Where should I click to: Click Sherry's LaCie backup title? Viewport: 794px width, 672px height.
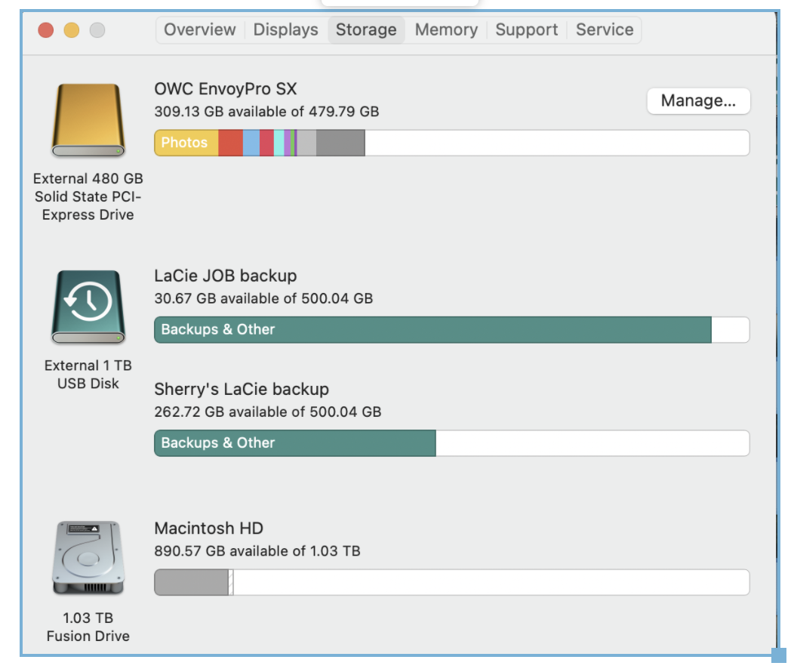coord(242,389)
